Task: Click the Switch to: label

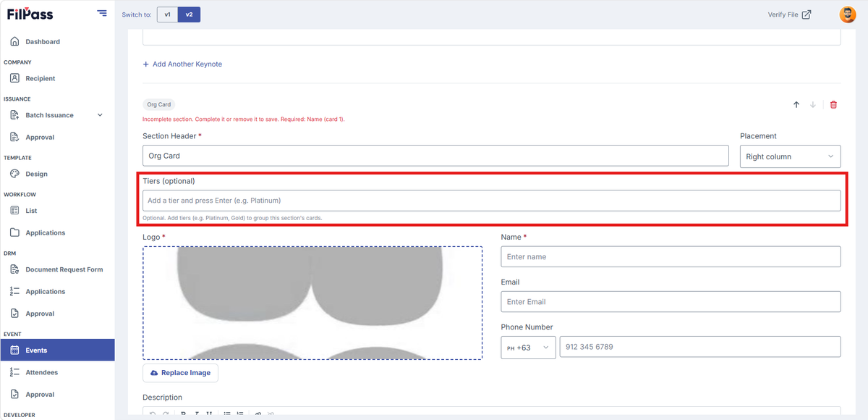Action: coord(137,14)
